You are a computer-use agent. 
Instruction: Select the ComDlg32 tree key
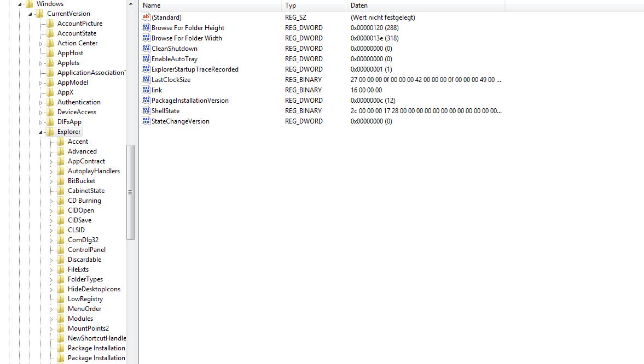[x=83, y=239]
